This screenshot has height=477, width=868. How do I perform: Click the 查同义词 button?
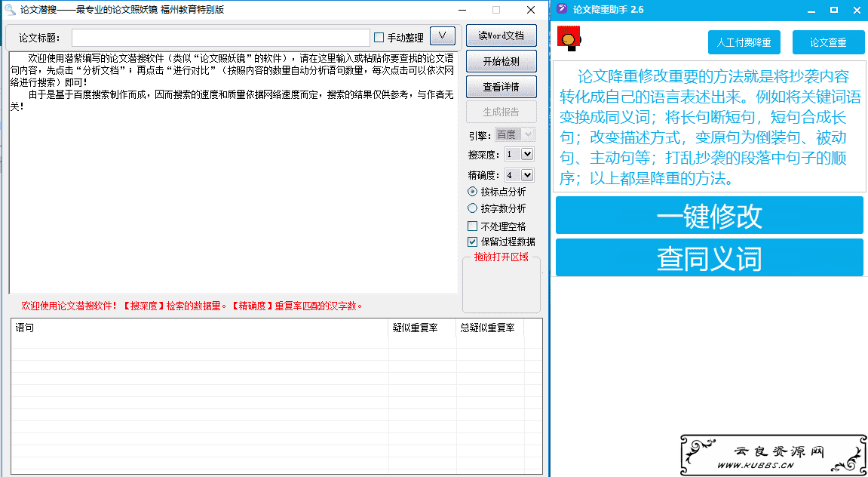pos(709,257)
